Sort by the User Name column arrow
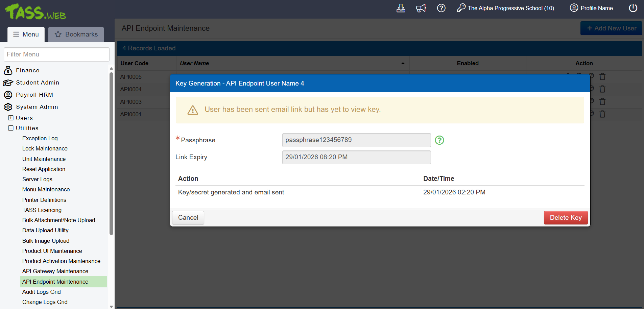The image size is (644, 309). [x=403, y=63]
